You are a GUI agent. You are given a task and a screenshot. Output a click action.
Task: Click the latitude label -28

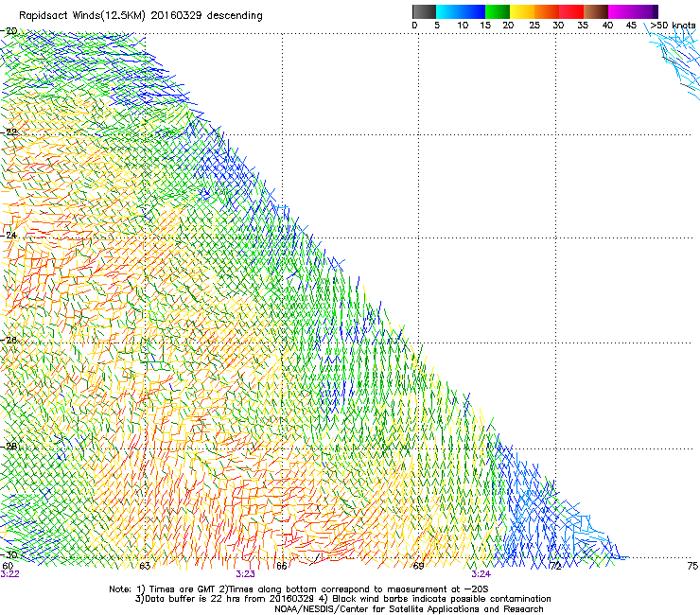click(10, 446)
